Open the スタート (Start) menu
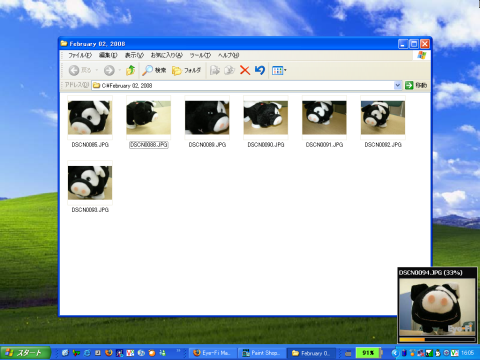This screenshot has width=480, height=360. pos(25,353)
